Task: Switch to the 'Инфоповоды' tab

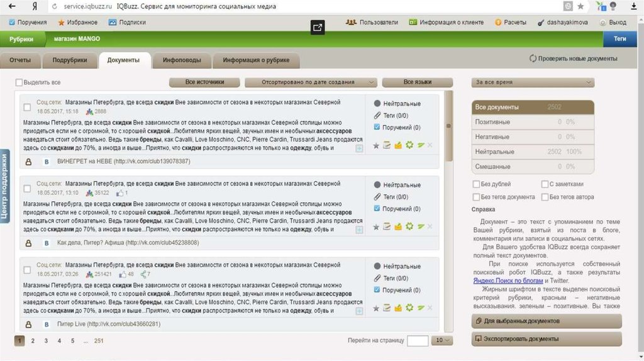Action: pyautogui.click(x=182, y=60)
